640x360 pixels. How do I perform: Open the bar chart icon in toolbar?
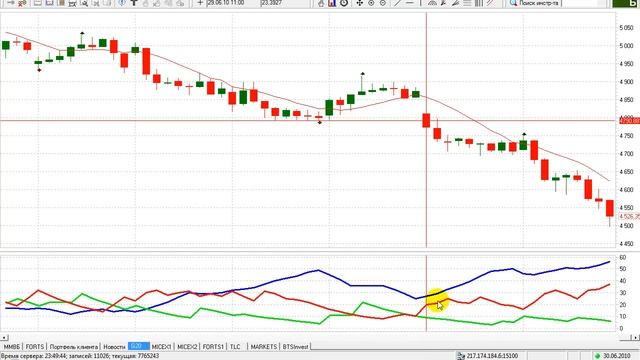pos(332,3)
